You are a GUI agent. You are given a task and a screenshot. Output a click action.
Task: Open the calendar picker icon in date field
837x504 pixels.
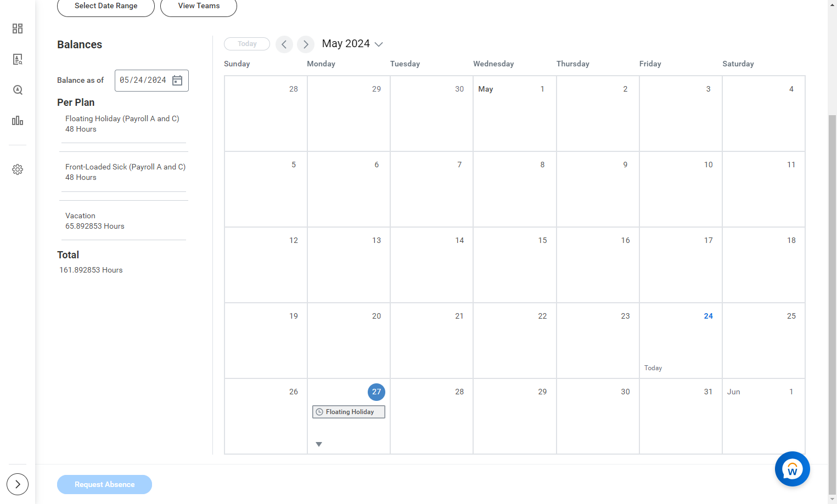(x=177, y=81)
